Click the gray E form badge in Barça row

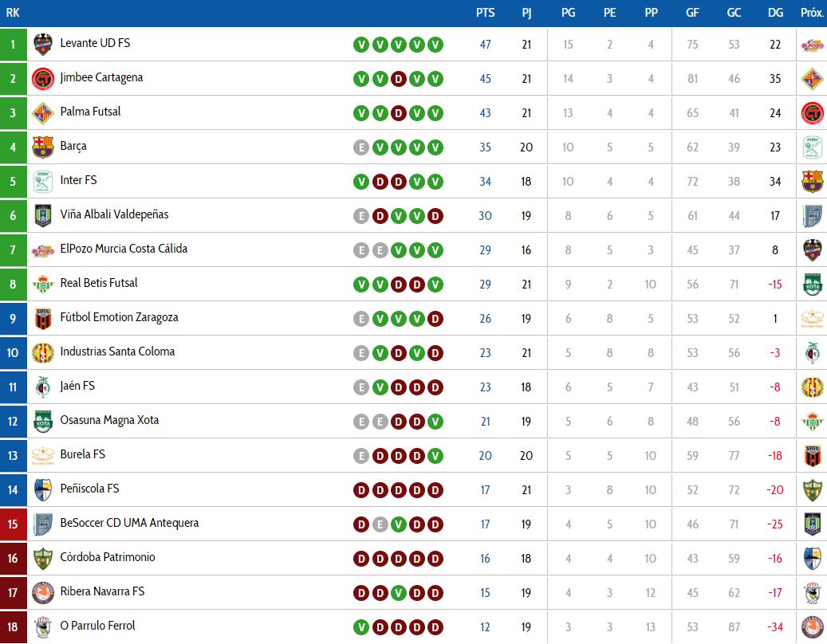point(361,147)
